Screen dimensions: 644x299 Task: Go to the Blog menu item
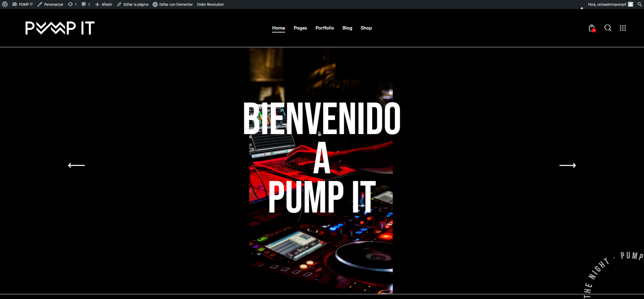pos(347,28)
